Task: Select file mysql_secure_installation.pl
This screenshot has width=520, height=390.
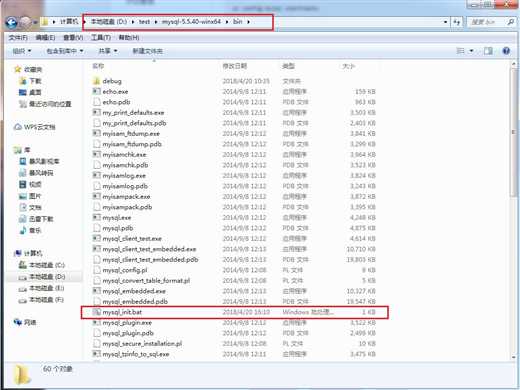Action: [x=142, y=343]
